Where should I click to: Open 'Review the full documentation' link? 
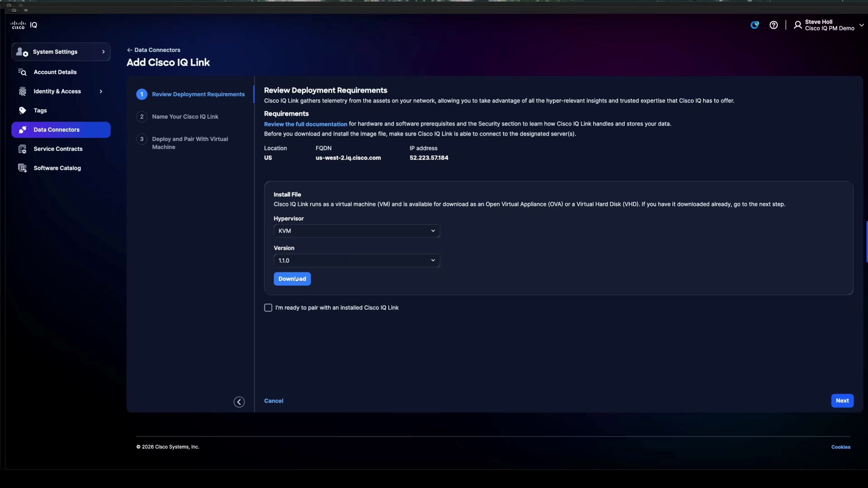pyautogui.click(x=306, y=124)
